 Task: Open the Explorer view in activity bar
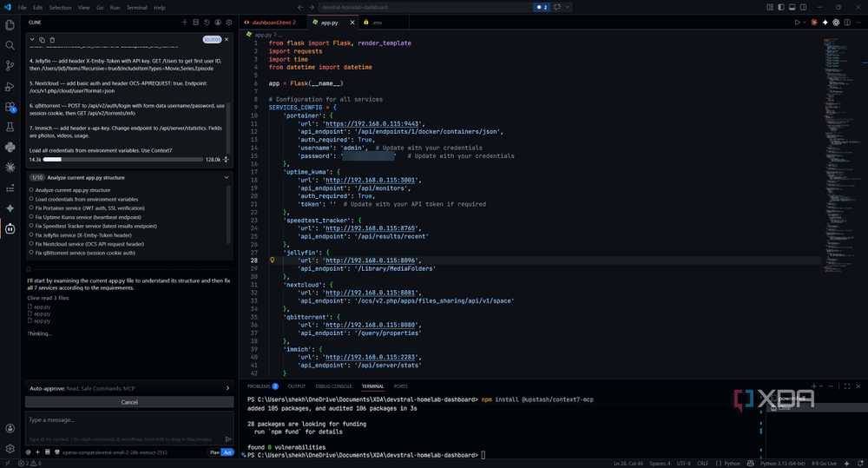tap(10, 25)
